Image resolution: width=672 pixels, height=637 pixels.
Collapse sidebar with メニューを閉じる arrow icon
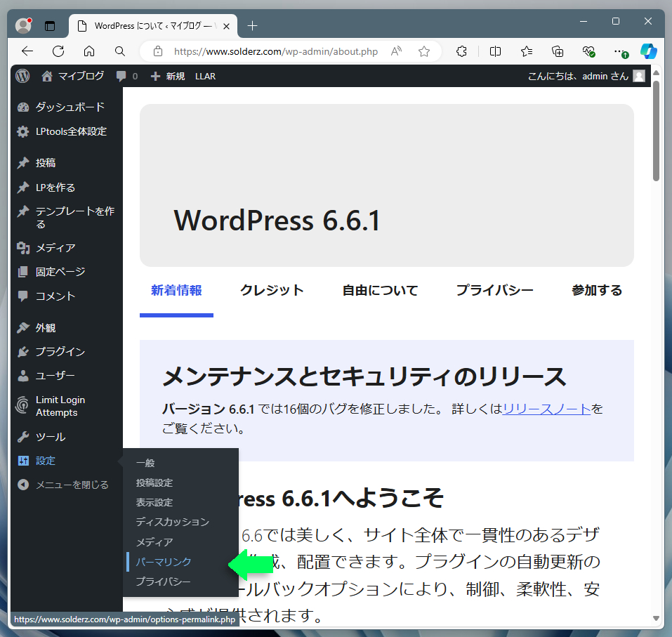tap(22, 485)
